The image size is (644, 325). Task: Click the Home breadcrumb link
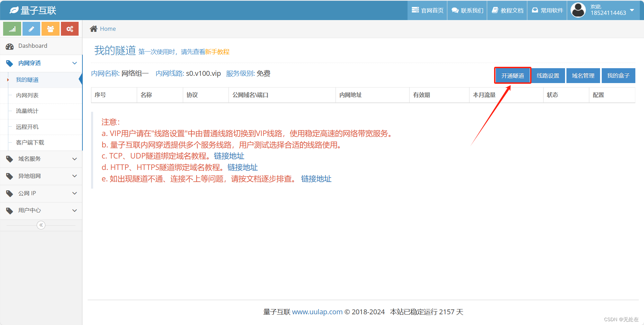[x=108, y=29]
